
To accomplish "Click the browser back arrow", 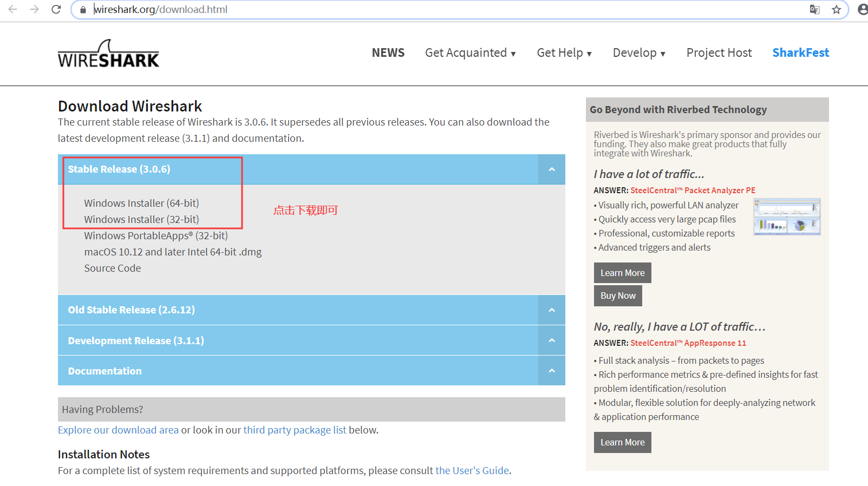I will (x=13, y=9).
